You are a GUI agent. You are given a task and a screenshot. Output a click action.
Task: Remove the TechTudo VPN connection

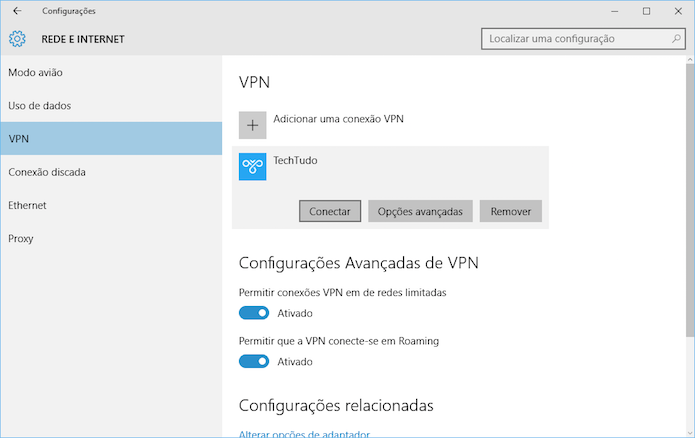(x=511, y=211)
